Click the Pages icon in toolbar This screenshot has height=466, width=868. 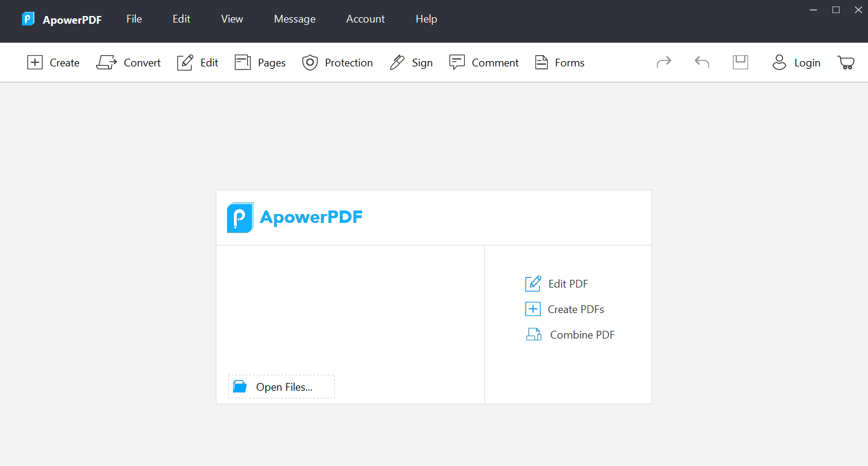(242, 62)
